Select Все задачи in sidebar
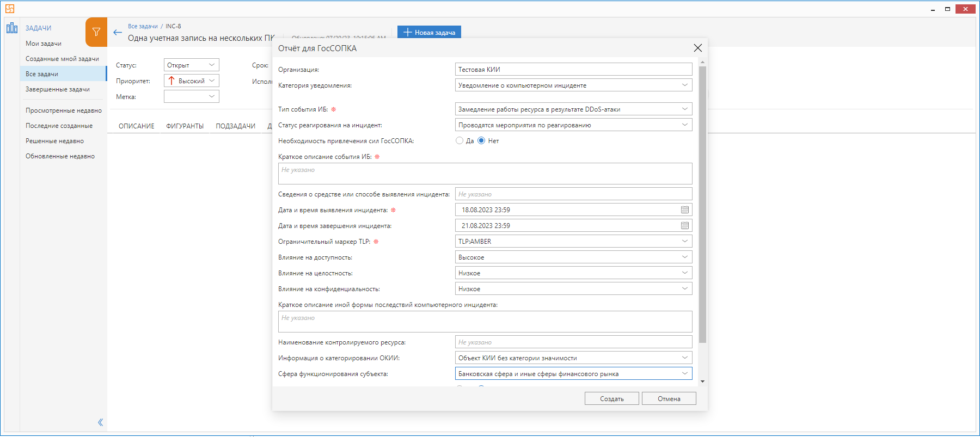Screen dimensions: 980x437 [x=63, y=74]
